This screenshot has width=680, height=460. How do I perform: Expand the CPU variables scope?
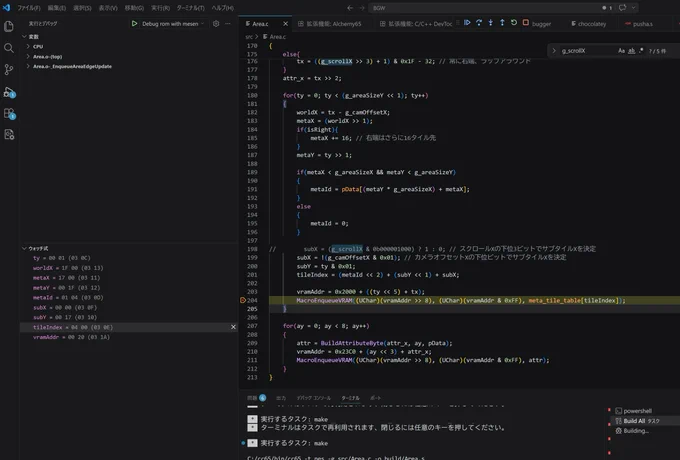pos(28,46)
